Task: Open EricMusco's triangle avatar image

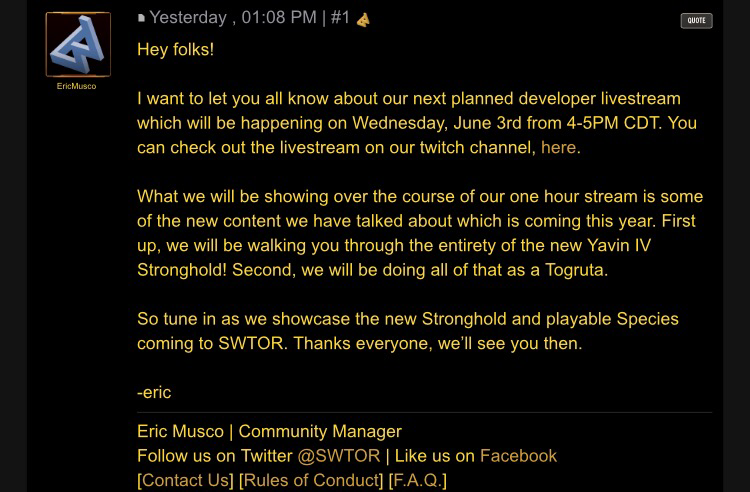Action: click(x=78, y=45)
